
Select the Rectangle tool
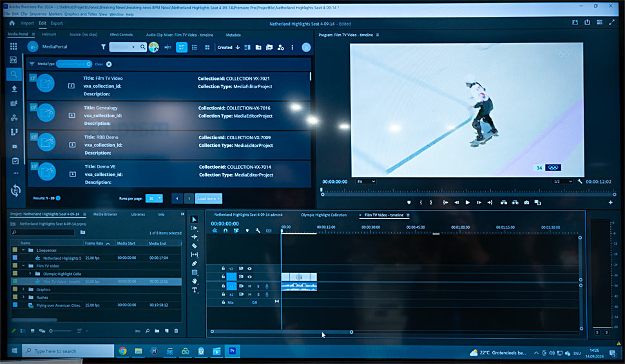coord(194,273)
